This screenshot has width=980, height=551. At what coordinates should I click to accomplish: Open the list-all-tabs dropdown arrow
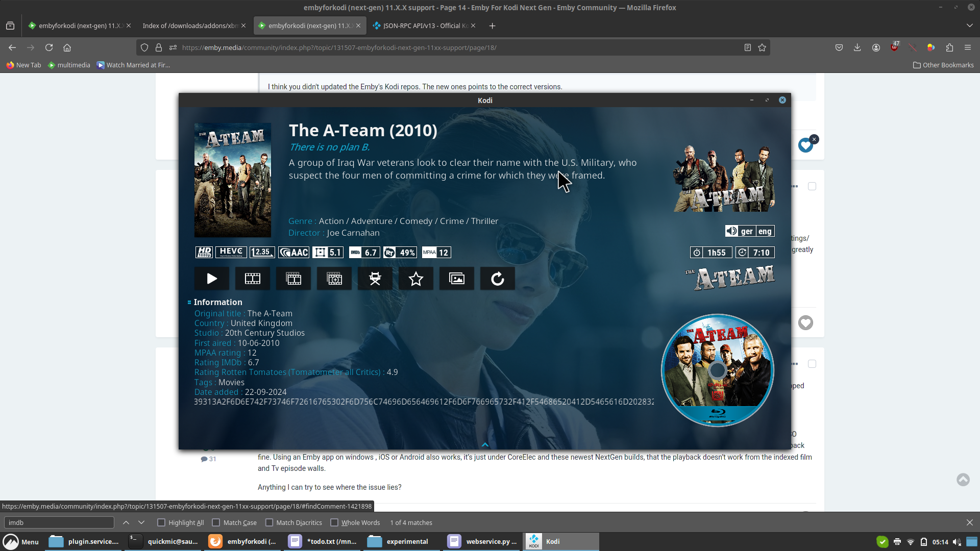click(x=969, y=26)
